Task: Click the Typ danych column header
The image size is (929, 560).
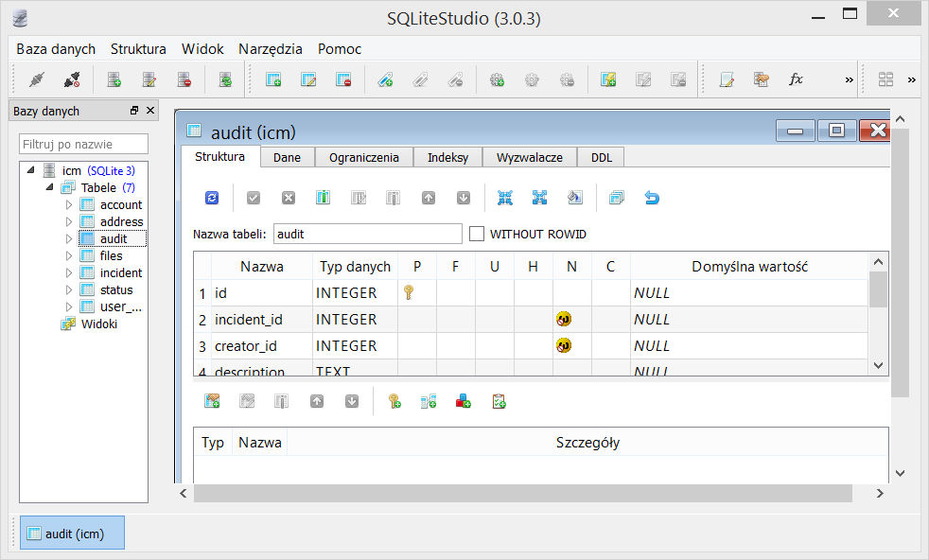Action: (x=355, y=267)
